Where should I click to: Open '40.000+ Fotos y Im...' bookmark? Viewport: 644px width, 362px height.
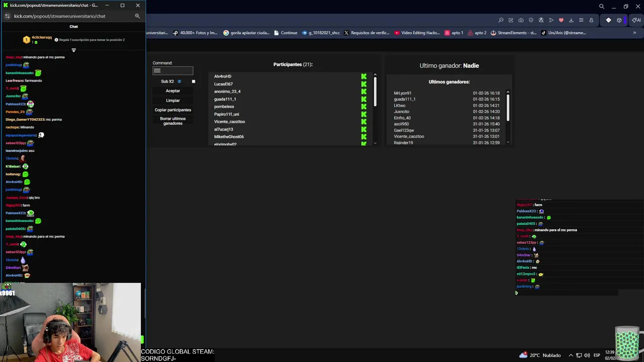point(195,33)
